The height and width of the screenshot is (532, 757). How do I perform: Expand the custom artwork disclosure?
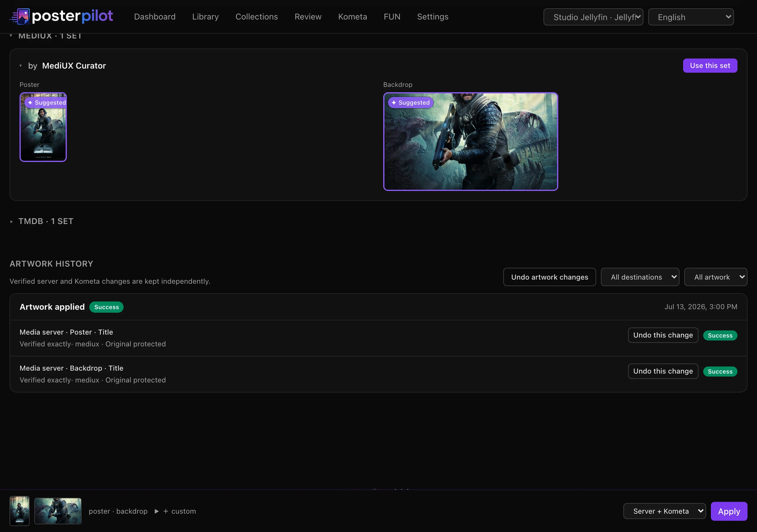pos(175,511)
